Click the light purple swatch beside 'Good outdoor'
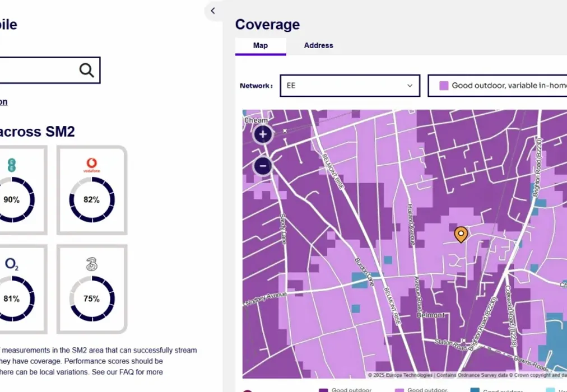Screen dimensions: 567x392 click(444, 86)
